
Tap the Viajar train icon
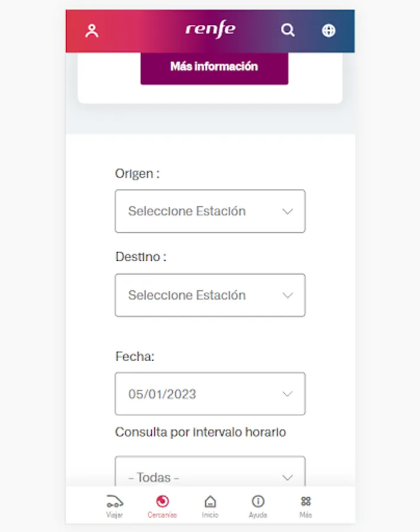click(x=115, y=502)
